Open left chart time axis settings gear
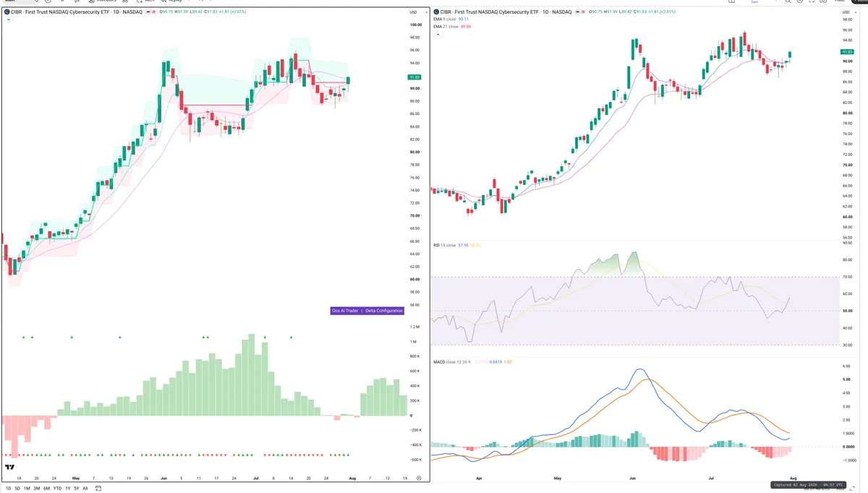This screenshot has width=868, height=493. [x=419, y=478]
